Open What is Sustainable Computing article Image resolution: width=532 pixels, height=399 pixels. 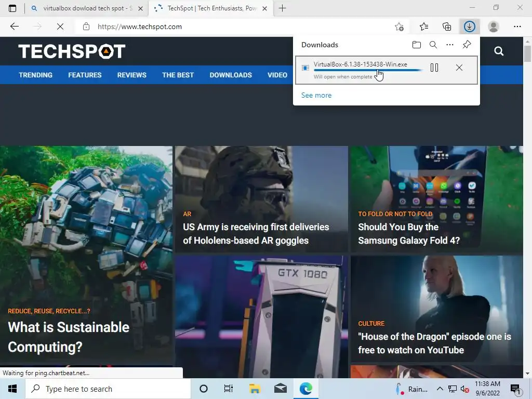pyautogui.click(x=69, y=337)
